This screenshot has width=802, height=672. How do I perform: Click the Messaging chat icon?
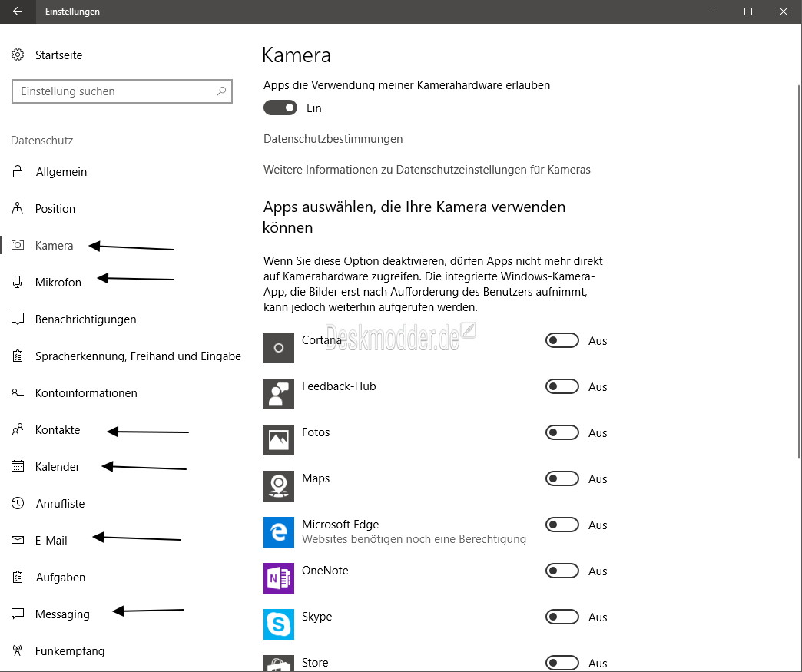18,614
